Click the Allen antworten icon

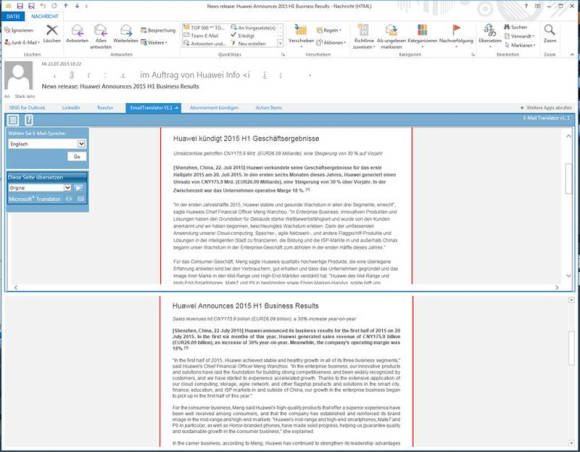click(x=101, y=30)
